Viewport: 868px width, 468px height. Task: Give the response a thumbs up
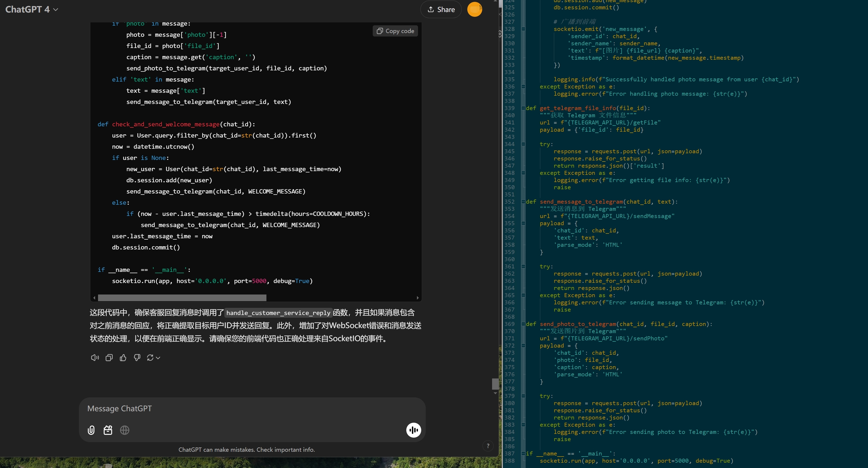[x=123, y=358]
